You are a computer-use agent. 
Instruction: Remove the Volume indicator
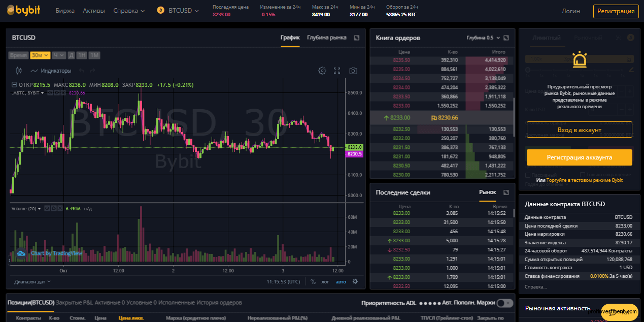click(x=59, y=208)
